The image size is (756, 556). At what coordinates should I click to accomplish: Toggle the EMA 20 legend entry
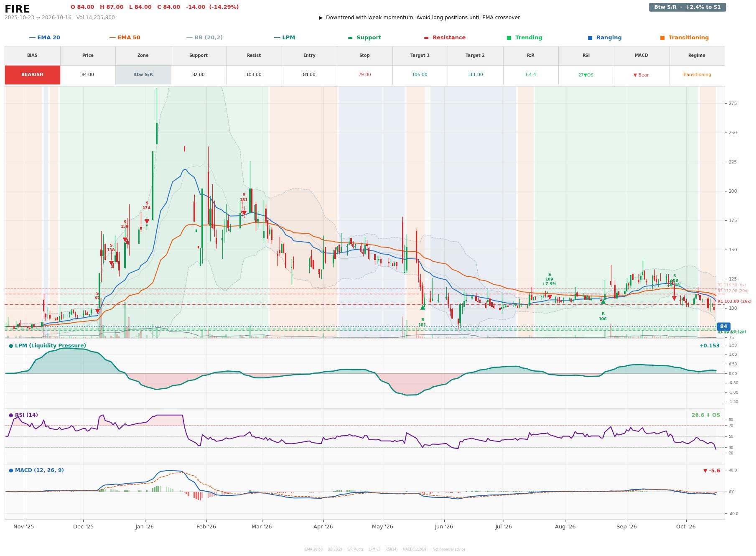click(44, 38)
